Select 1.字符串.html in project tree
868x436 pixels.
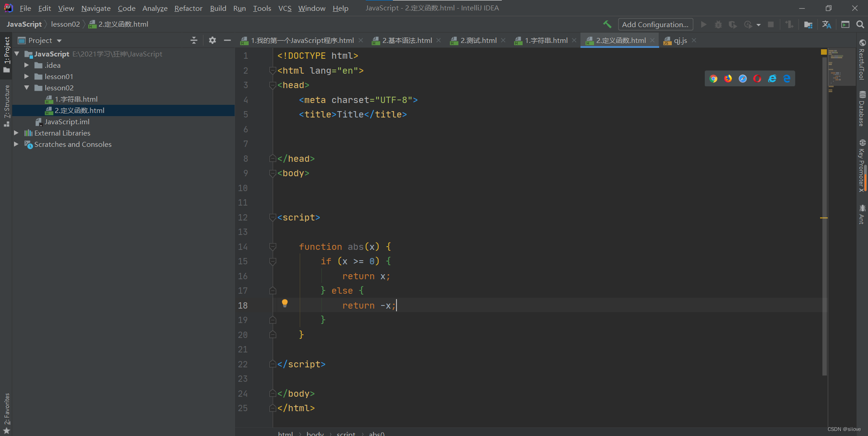(76, 99)
